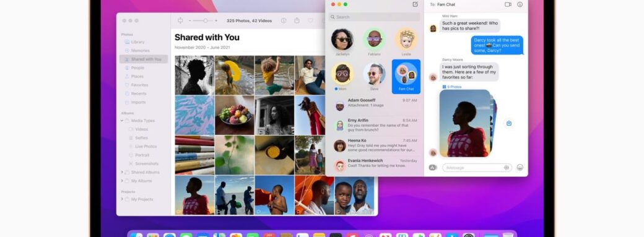Click the 6 Photos link in chat
This screenshot has width=644, height=237.
452,87
